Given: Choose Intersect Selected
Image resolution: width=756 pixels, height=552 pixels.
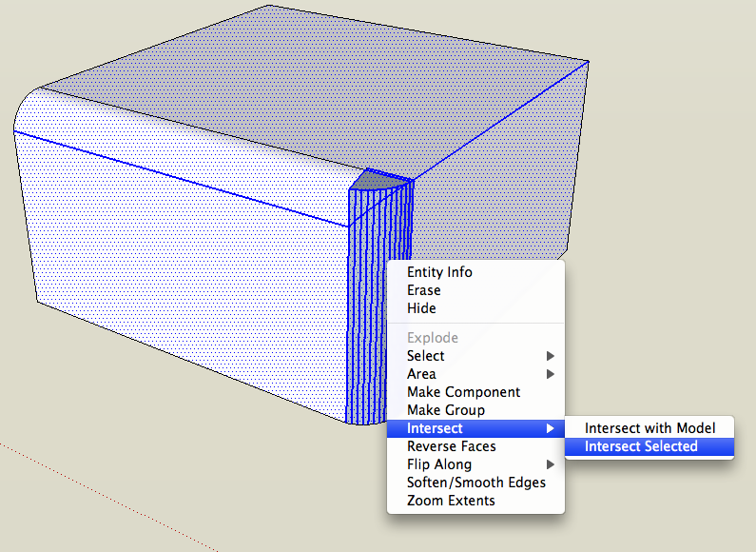Looking at the screenshot, I should (x=649, y=446).
